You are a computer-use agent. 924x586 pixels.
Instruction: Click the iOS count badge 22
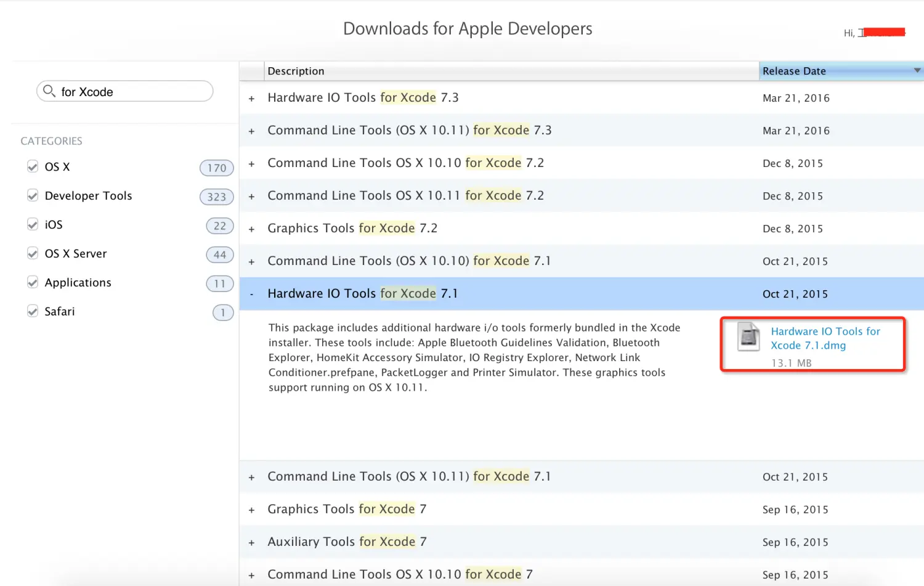220,226
